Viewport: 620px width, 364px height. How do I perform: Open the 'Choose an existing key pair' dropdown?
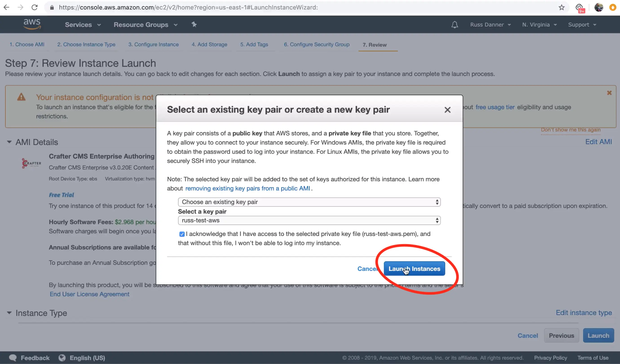point(309,202)
